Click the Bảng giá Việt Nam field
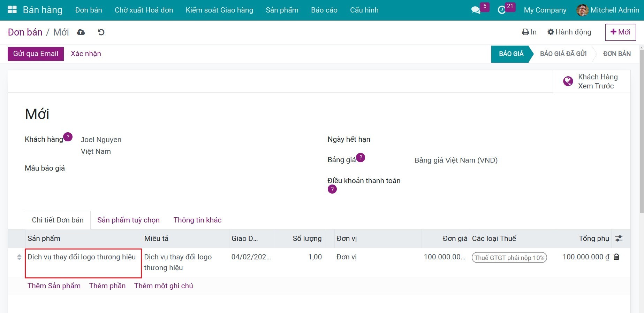 pyautogui.click(x=456, y=160)
